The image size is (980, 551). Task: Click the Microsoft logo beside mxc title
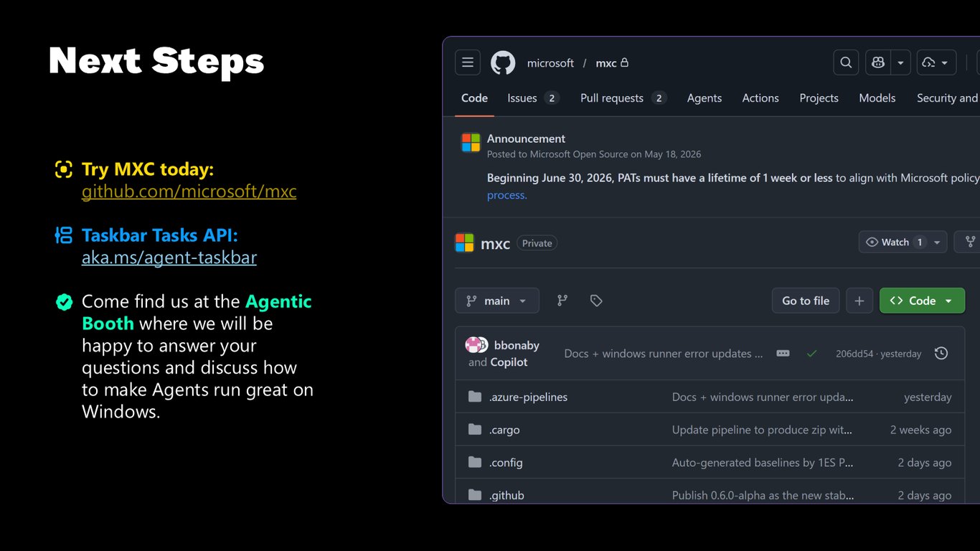(x=465, y=243)
